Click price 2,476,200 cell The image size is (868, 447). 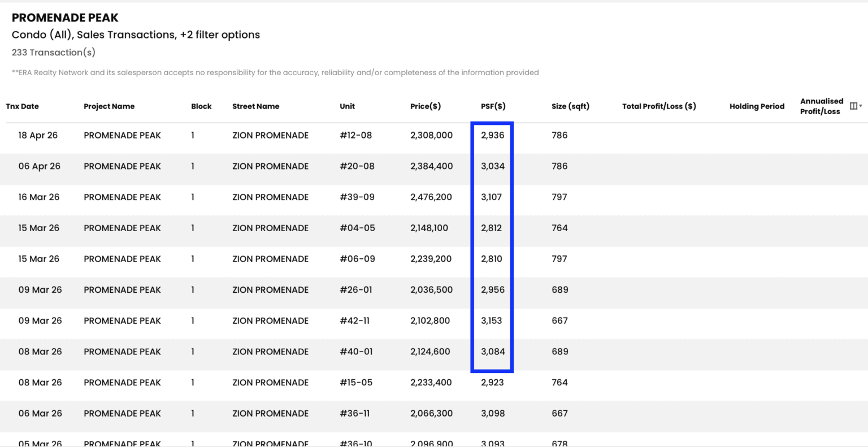click(x=431, y=197)
